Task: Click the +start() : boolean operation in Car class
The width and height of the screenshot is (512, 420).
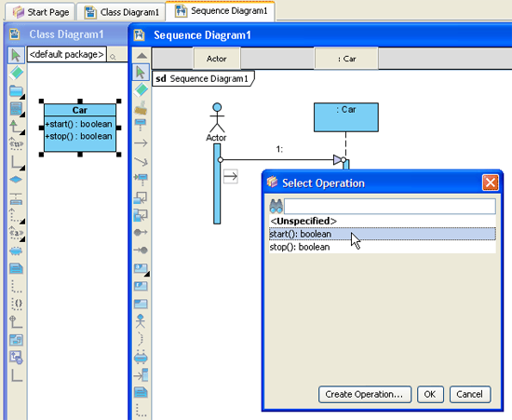Action: (x=79, y=124)
